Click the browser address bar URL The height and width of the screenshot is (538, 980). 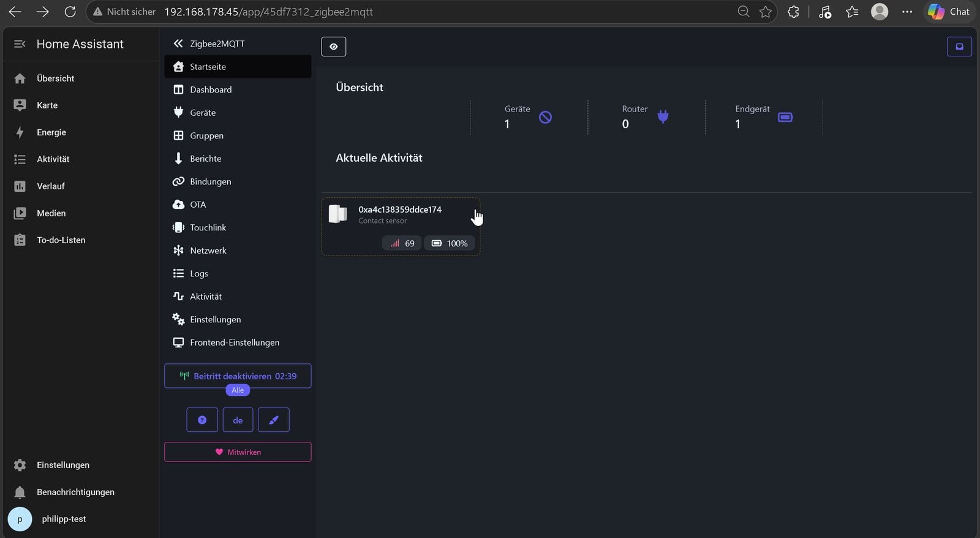tap(268, 12)
